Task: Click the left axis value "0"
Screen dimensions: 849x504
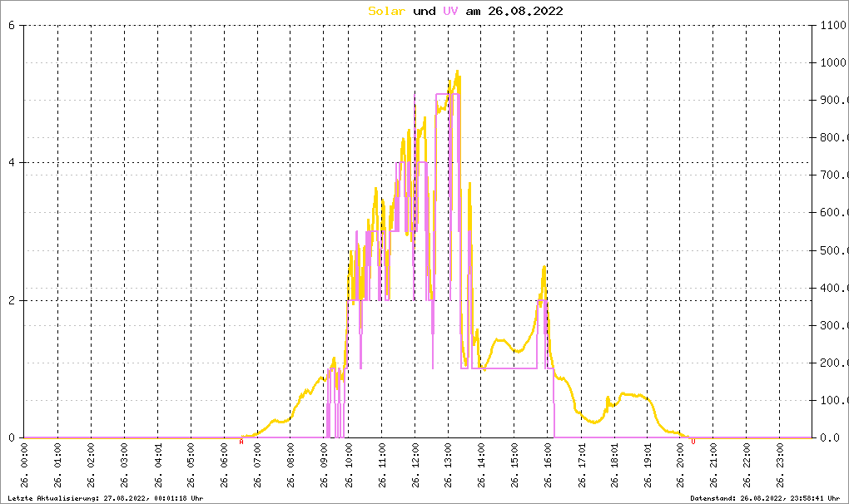Action: pyautogui.click(x=12, y=437)
